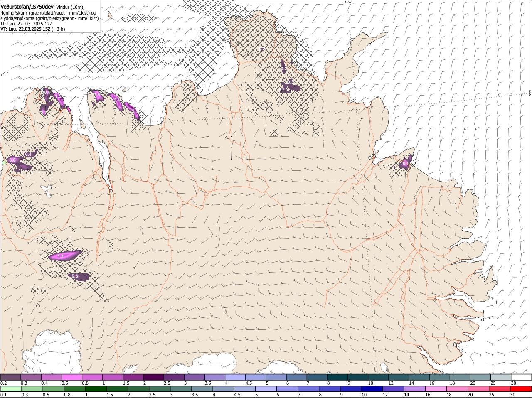The width and height of the screenshot is (532, 398).
Task: Click the 1.1 precipitation label on the map
Action: point(61,256)
